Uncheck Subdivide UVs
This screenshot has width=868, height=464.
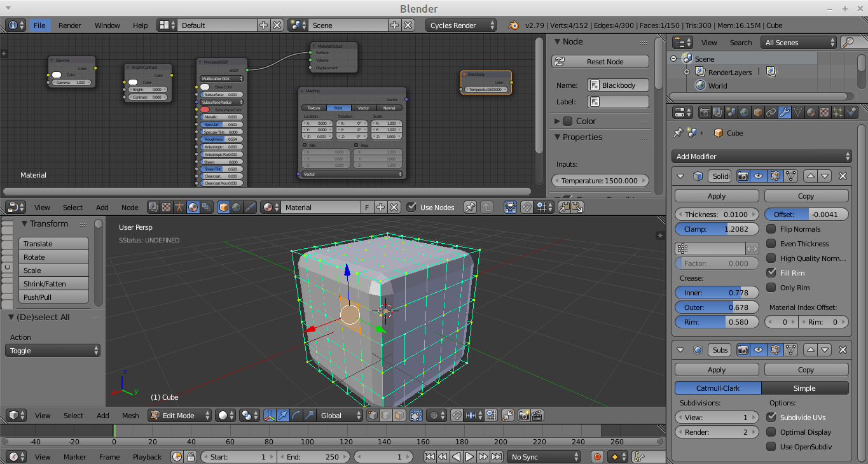point(771,418)
